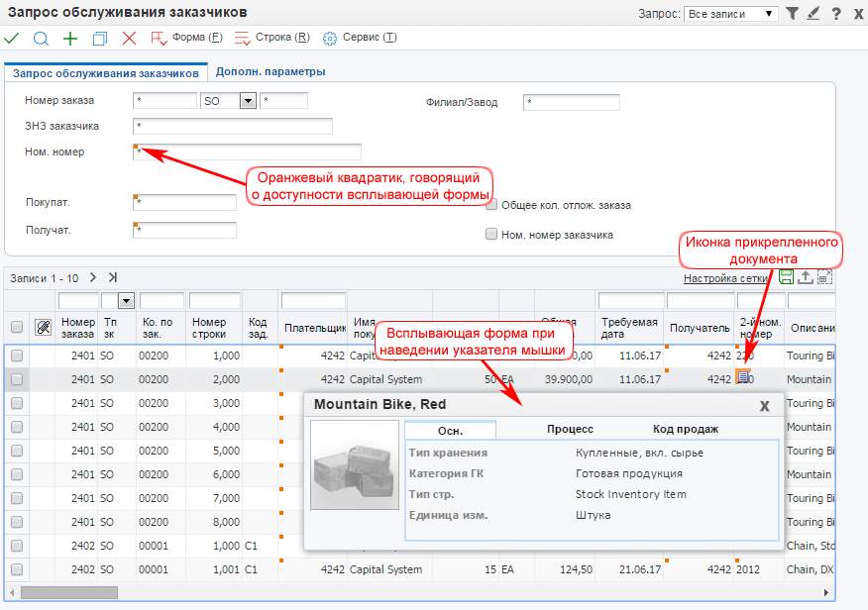Click the green plus Add icon
This screenshot has height=610, width=868.
coord(69,38)
